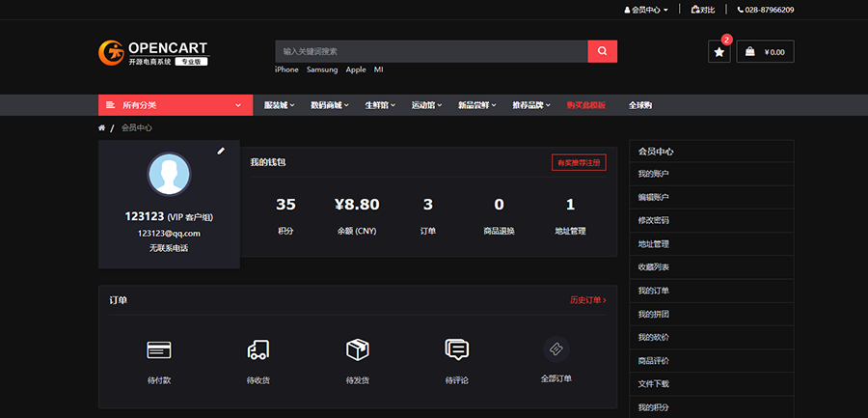Expand the 所有分类 category menu
This screenshot has width=868, height=418.
176,105
